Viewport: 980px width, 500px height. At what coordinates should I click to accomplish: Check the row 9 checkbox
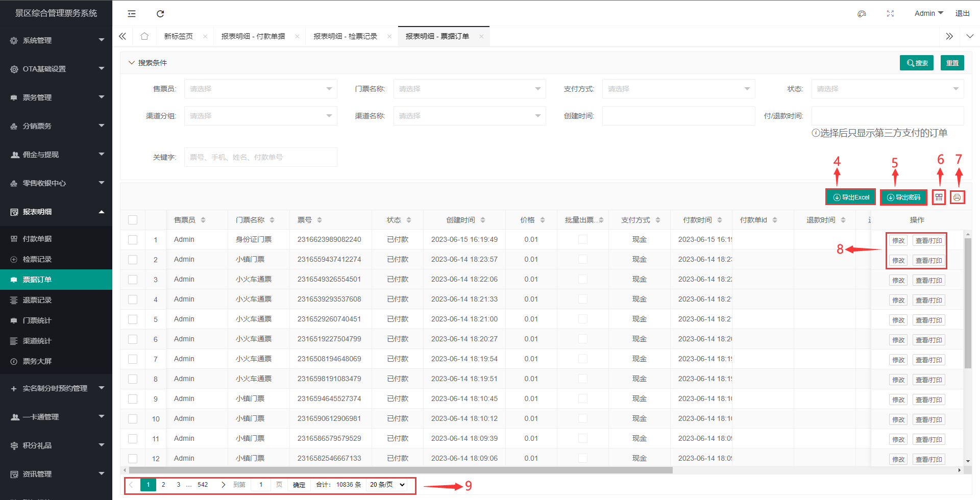click(x=133, y=398)
